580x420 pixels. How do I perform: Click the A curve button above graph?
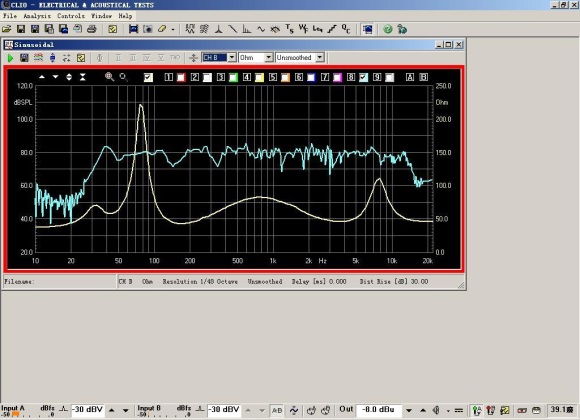coord(410,77)
